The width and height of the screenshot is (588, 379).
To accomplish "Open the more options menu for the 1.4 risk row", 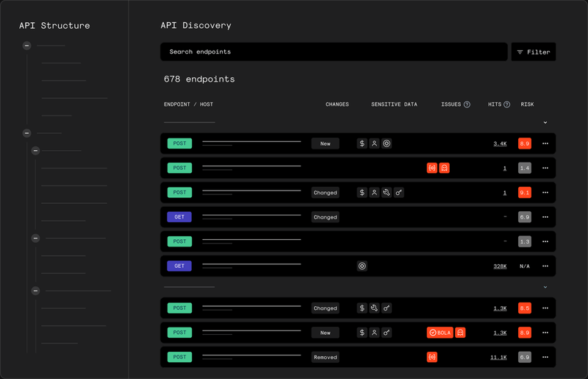I will (x=545, y=168).
